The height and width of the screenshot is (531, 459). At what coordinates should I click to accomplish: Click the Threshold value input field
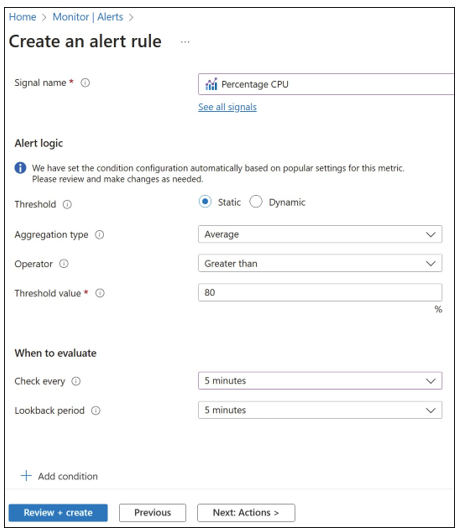(x=320, y=292)
